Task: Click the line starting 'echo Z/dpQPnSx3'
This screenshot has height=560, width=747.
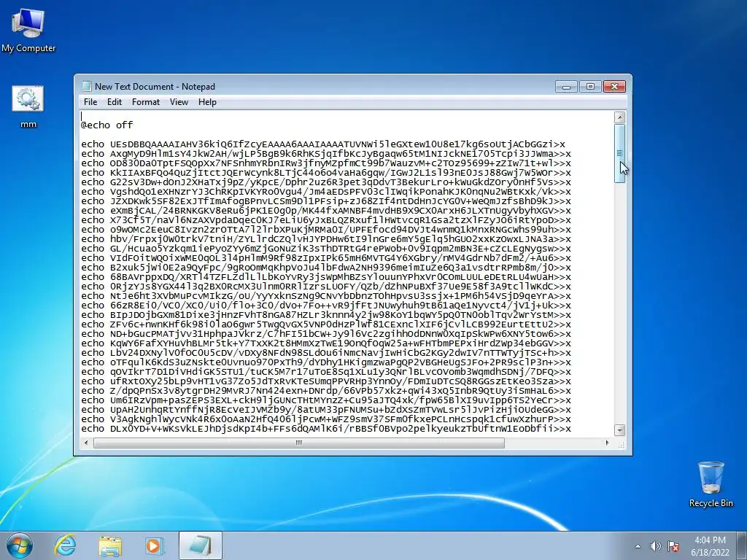Action: coord(326,391)
